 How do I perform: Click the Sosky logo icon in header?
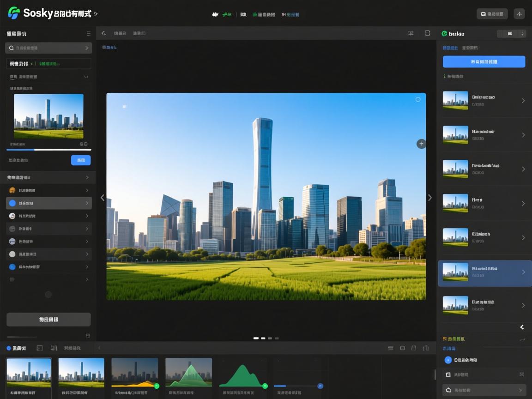click(x=14, y=13)
